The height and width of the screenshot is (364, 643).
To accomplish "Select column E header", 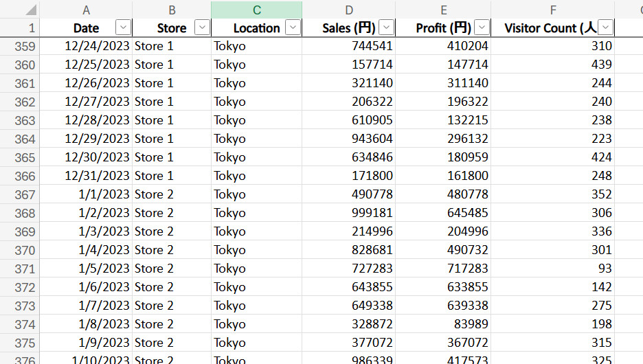I will 443,10.
